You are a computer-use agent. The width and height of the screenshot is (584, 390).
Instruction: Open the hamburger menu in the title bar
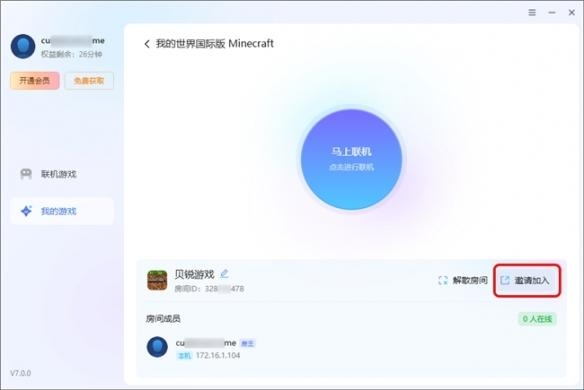[532, 12]
